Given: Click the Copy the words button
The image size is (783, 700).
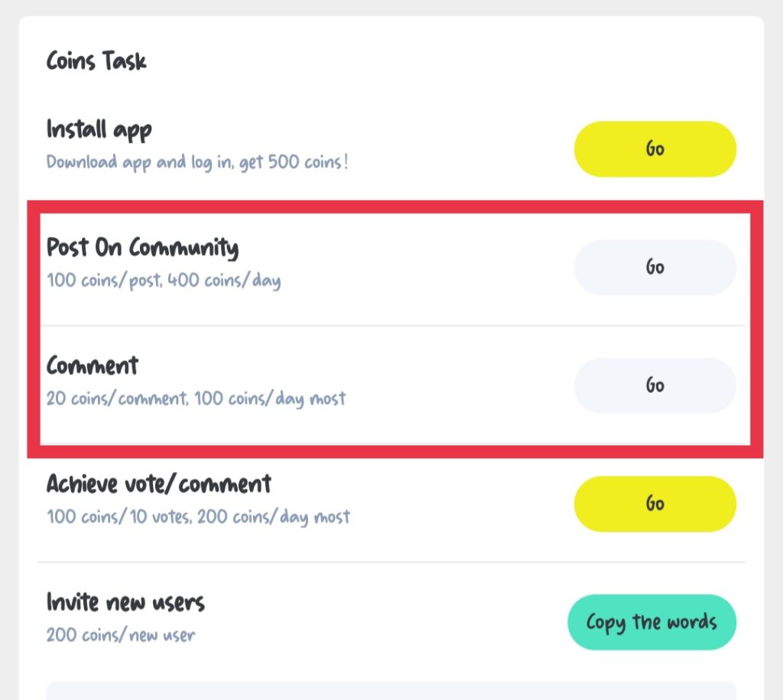Looking at the screenshot, I should (651, 622).
